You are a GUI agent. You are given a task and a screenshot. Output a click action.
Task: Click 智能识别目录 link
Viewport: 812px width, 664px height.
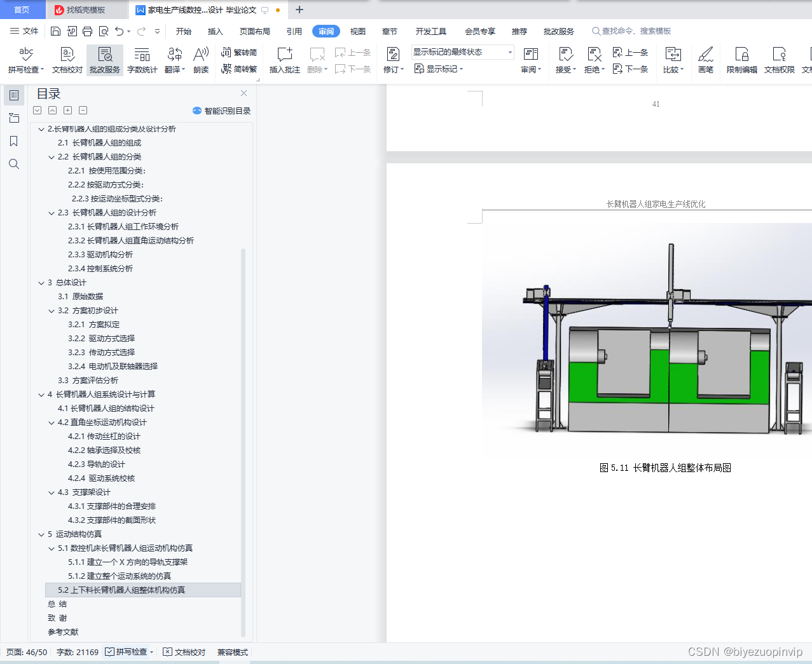click(x=222, y=111)
